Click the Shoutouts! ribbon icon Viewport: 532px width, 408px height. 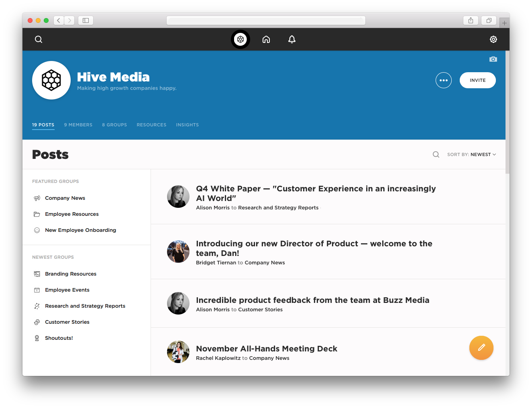click(37, 338)
